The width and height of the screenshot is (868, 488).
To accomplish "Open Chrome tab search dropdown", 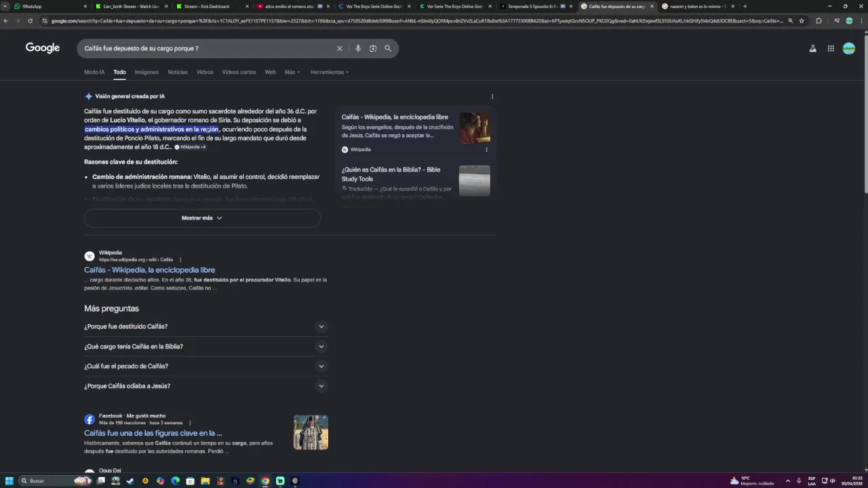I will tap(5, 6).
